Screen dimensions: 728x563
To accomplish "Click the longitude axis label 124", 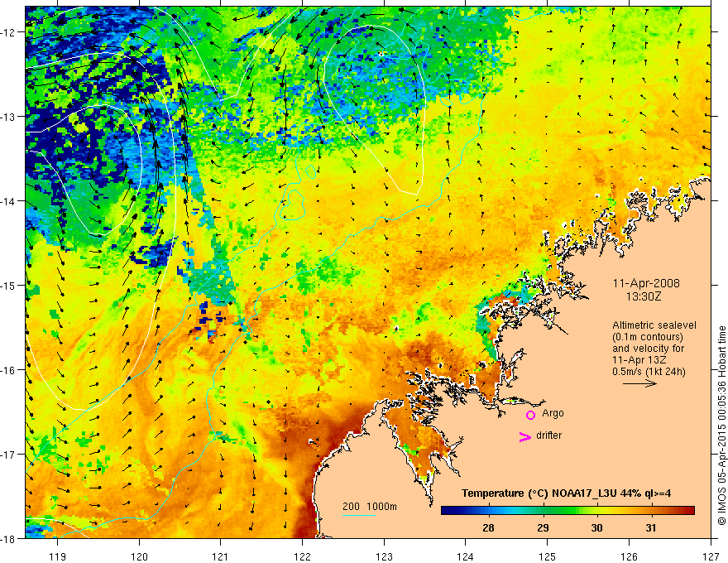I will click(x=466, y=556).
